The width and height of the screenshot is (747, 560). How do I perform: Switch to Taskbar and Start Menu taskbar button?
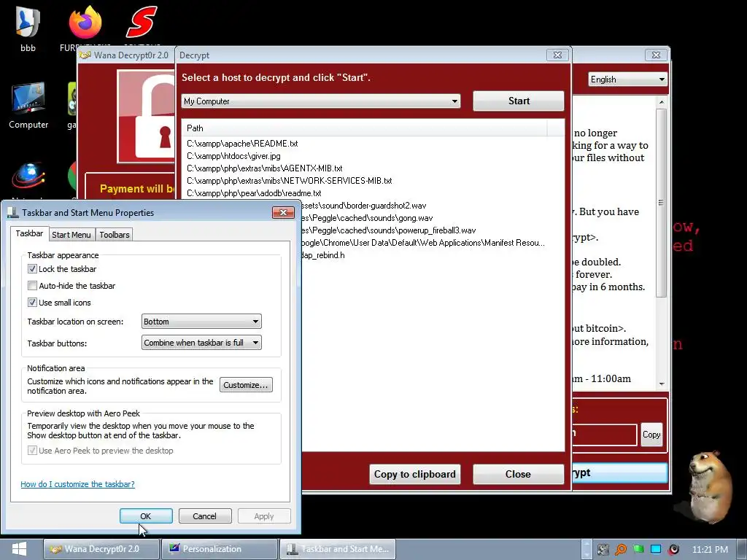[x=337, y=549]
